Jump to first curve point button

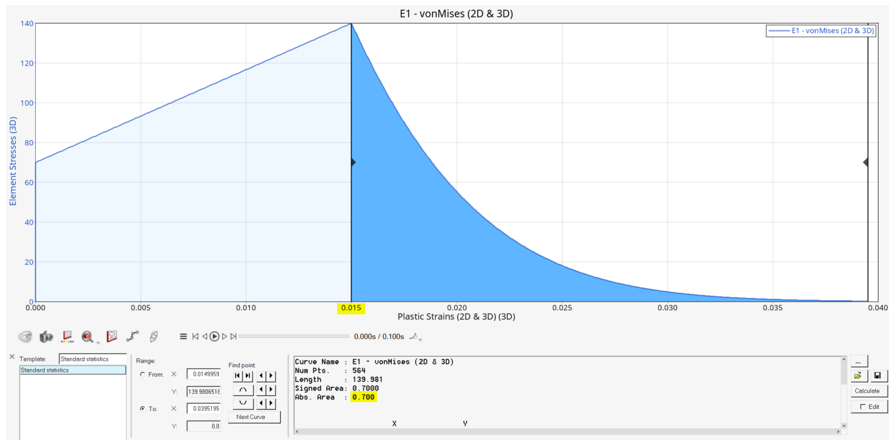238,376
